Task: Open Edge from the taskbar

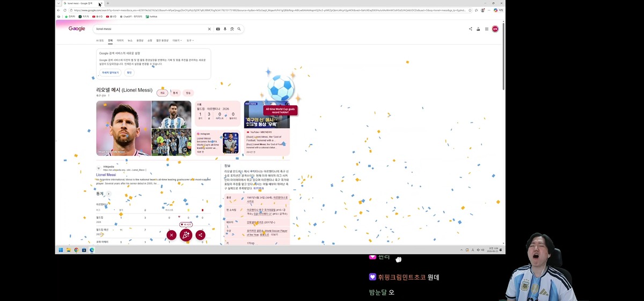Action: (x=92, y=250)
